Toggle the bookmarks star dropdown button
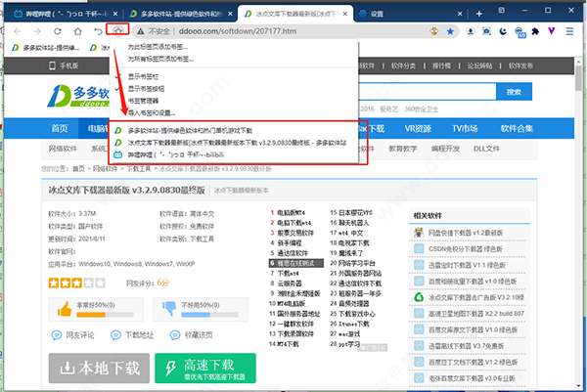The image size is (587, 392). [x=118, y=30]
